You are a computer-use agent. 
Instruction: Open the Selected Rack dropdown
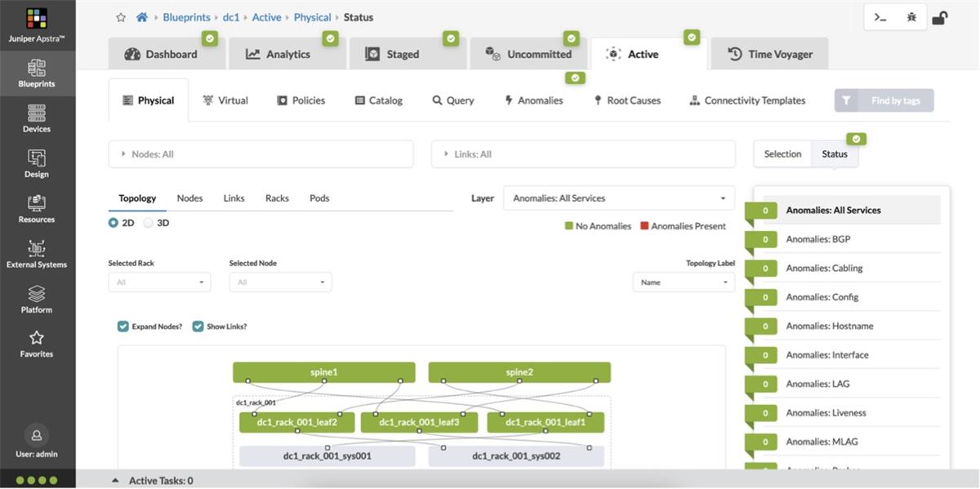pos(158,282)
